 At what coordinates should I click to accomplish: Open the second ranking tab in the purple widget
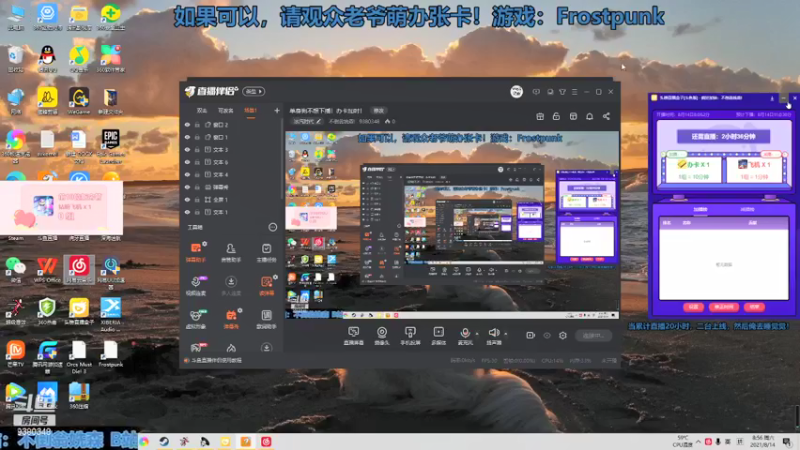[x=747, y=209]
